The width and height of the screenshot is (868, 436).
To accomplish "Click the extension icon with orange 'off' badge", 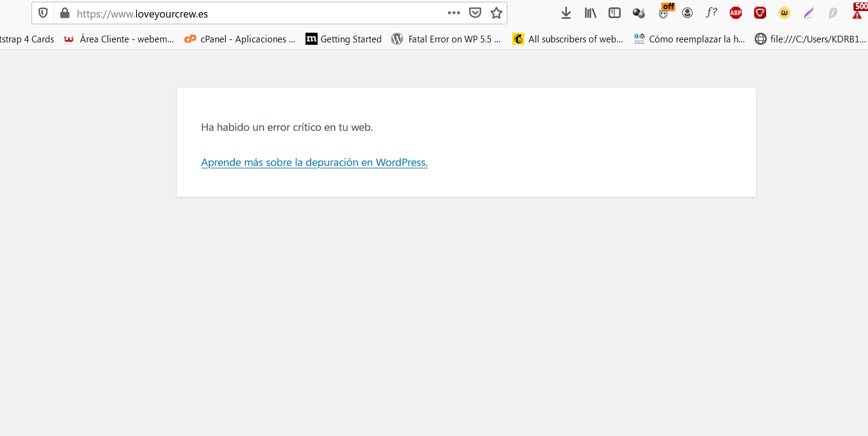I will tap(665, 12).
